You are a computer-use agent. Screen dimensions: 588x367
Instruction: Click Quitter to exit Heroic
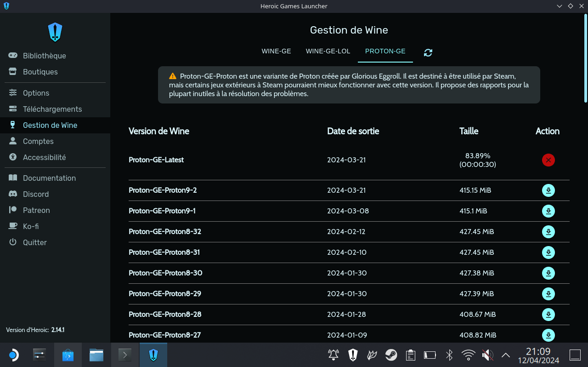coord(55,242)
